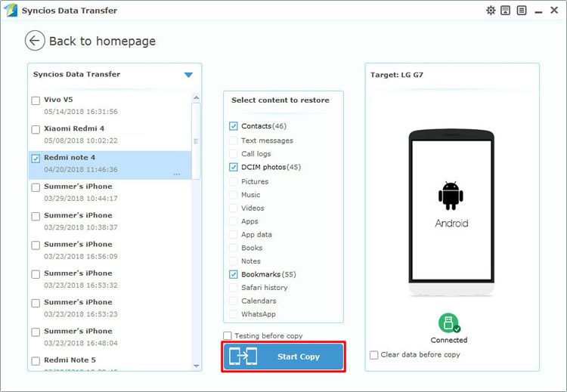Open the three-dots options on Redmi note 4
Image resolution: width=567 pixels, height=392 pixels.
point(176,174)
